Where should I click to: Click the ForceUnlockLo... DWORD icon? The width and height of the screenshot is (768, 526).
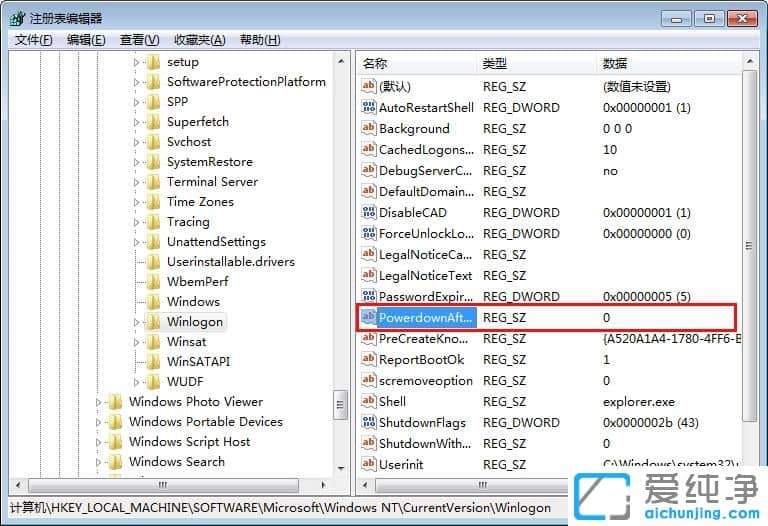368,234
